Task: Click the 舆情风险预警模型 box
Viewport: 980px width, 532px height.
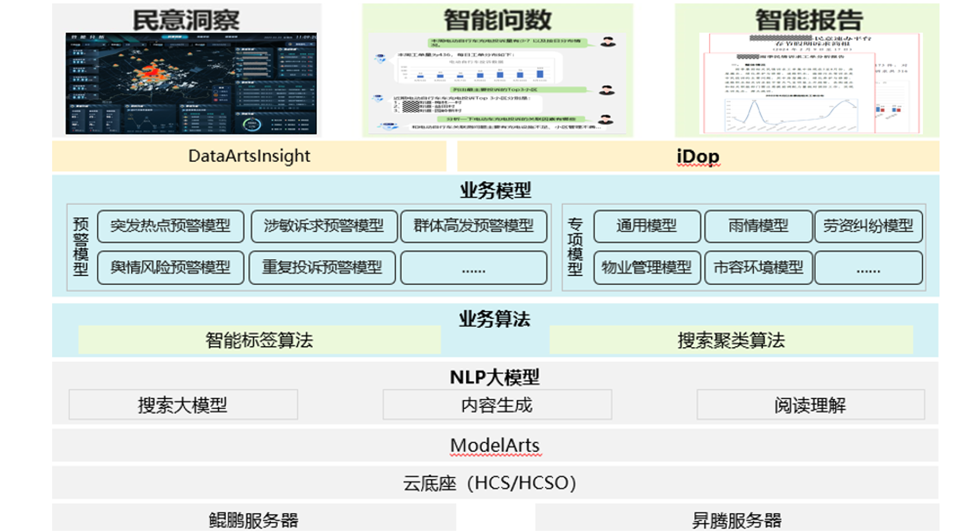Action: pos(171,267)
